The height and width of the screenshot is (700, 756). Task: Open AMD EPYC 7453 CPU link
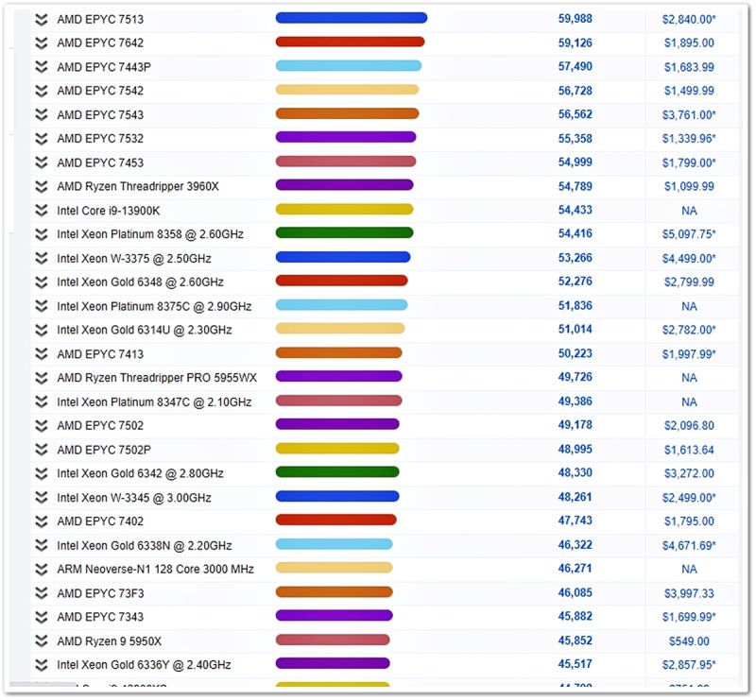(100, 162)
